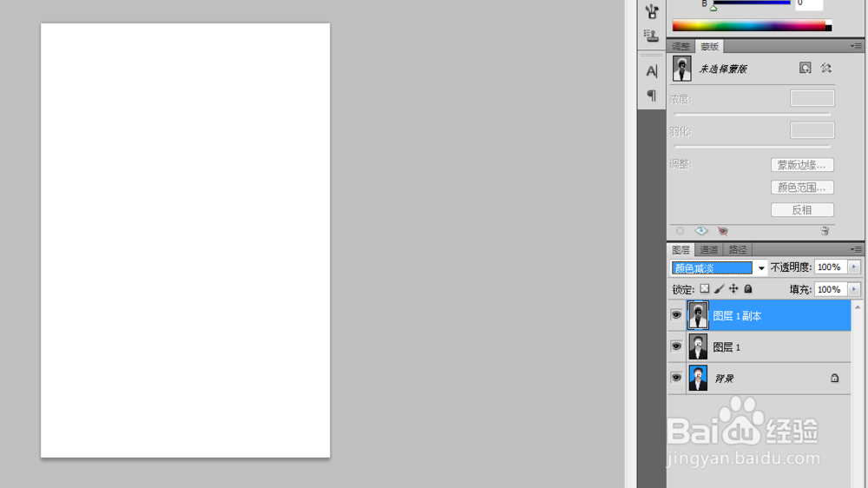This screenshot has height=488, width=868.
Task: Switch to the 路径 tab
Action: click(x=737, y=250)
